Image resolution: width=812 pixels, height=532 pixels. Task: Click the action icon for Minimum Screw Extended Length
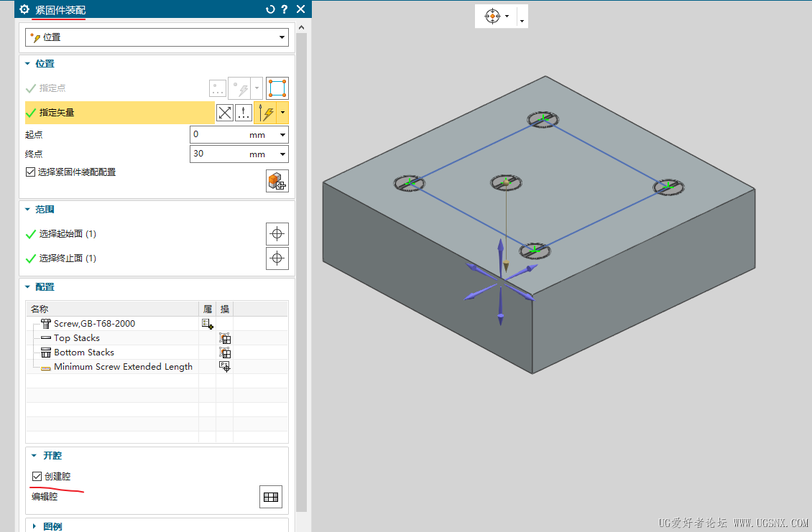[225, 367]
